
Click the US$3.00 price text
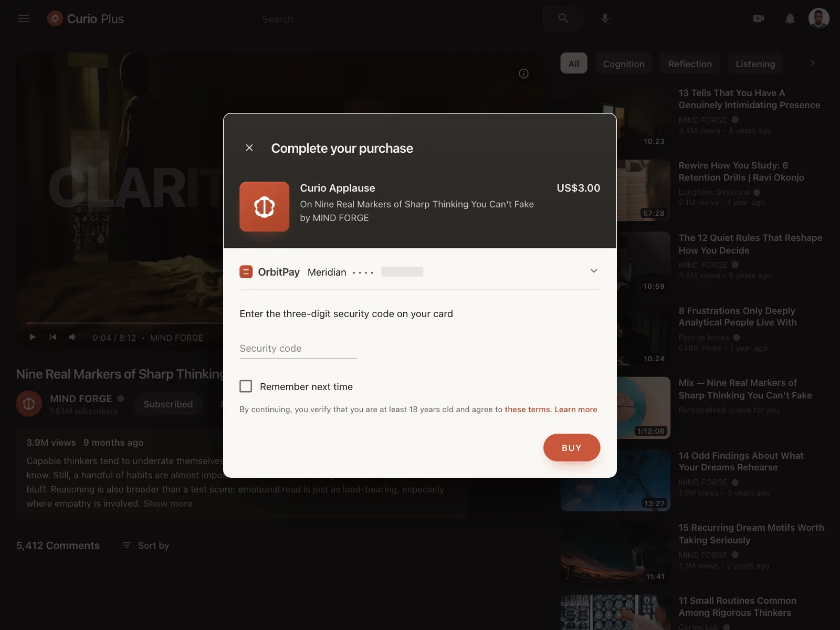(578, 188)
